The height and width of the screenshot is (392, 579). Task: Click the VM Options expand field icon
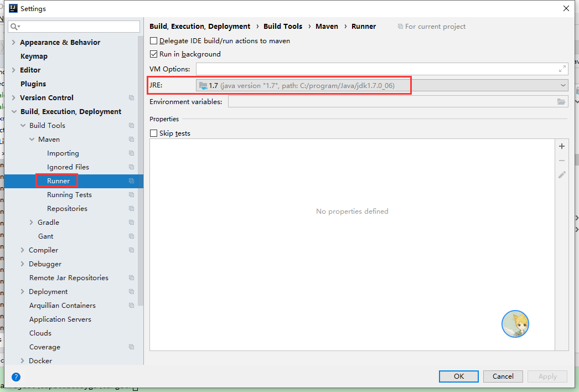562,69
